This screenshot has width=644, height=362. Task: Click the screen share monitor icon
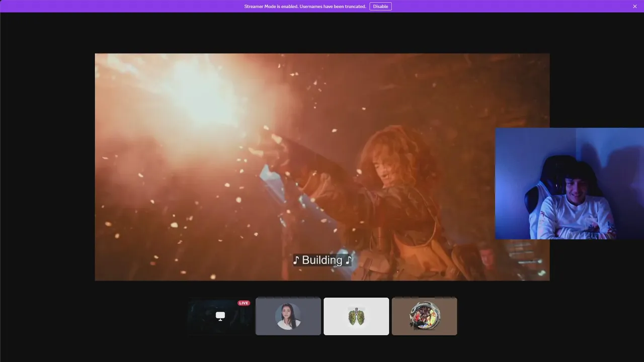click(x=220, y=316)
